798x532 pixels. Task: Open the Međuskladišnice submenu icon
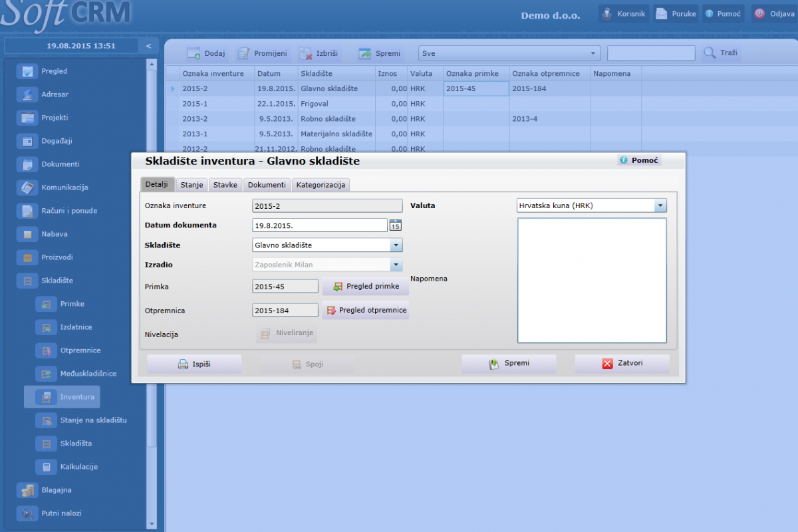46,374
